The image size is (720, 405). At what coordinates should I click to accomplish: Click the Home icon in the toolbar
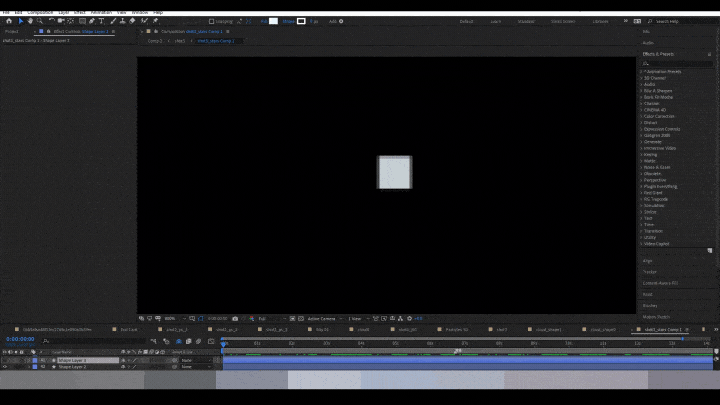pyautogui.click(x=9, y=21)
